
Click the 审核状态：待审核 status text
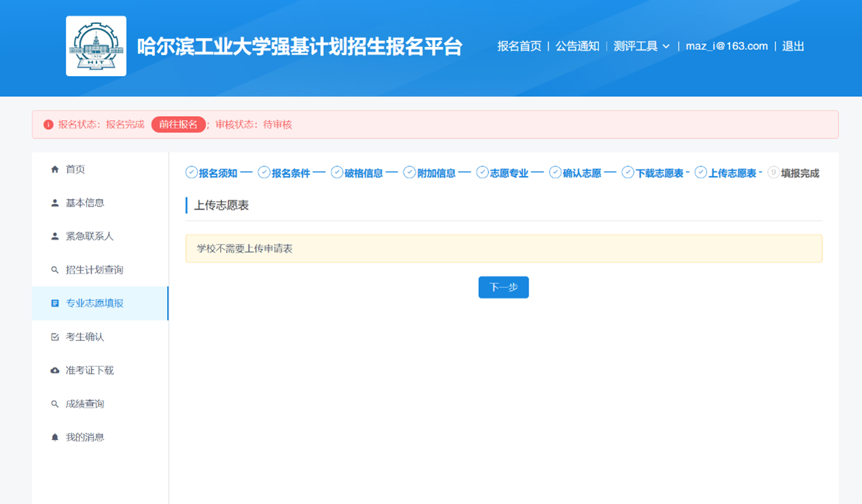254,124
